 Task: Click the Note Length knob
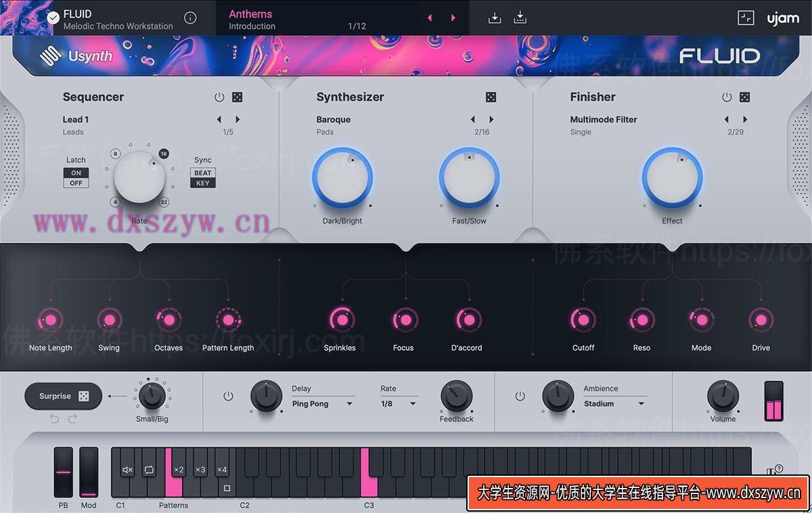50,319
